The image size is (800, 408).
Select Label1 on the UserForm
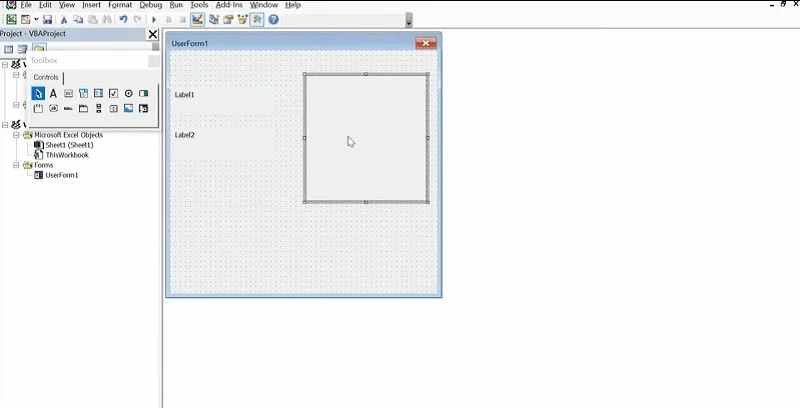tap(222, 100)
